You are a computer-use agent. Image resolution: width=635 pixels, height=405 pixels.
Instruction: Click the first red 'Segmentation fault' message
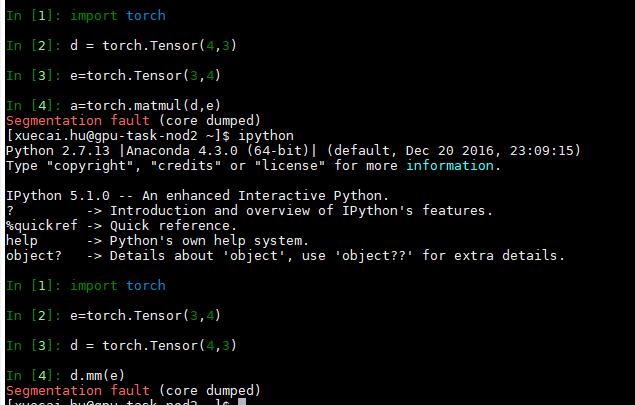78,121
